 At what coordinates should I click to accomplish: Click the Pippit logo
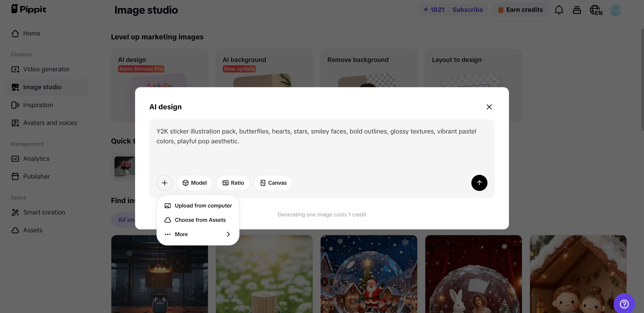tap(28, 9)
